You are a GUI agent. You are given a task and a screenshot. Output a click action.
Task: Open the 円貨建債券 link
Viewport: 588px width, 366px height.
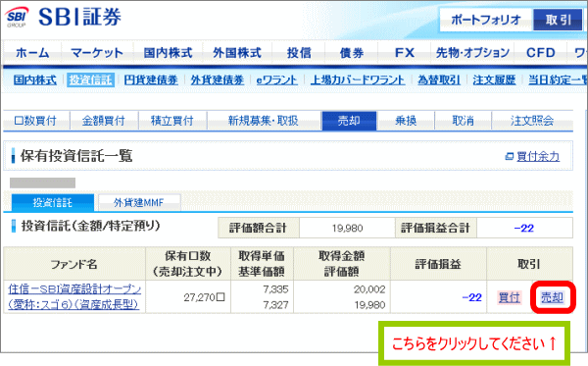(151, 79)
